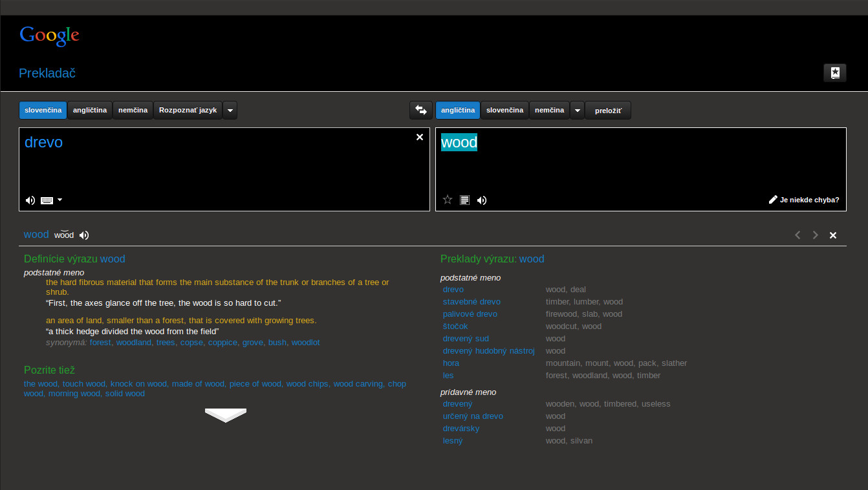Listen to the translation wood
The image size is (868, 490).
[482, 200]
